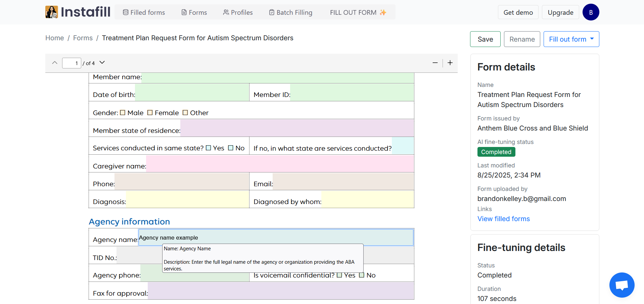
Task: Select Batch Filling in the navigation bar
Action: (x=290, y=12)
